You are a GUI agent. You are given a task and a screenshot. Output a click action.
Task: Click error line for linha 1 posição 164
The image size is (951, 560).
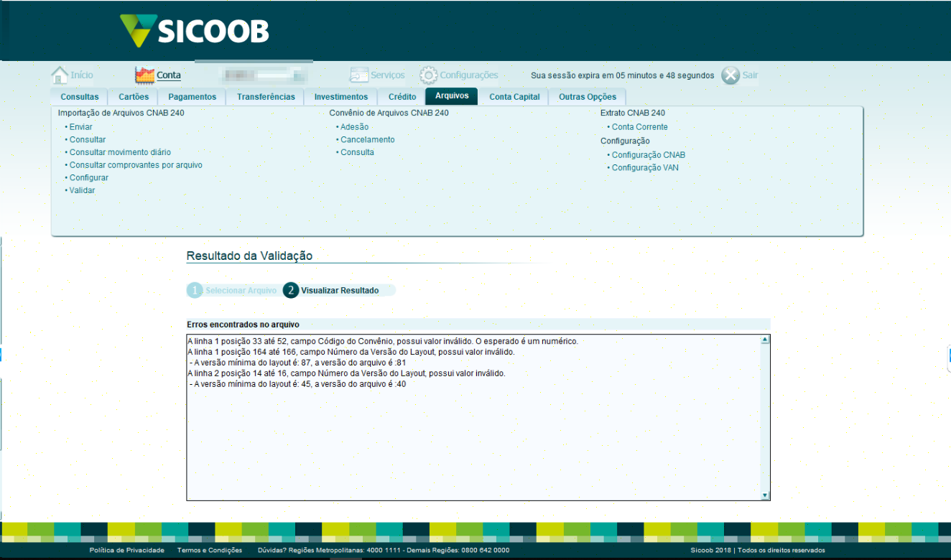click(x=351, y=352)
